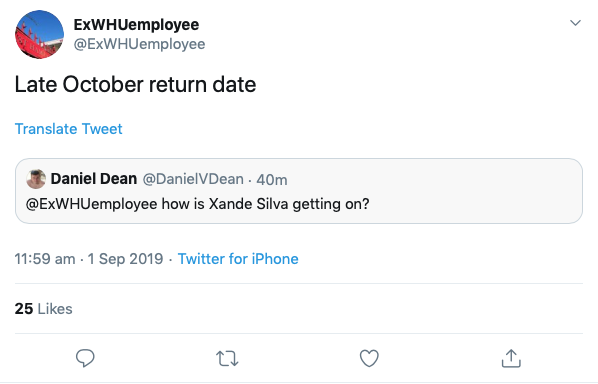Click the @ExWHUemployee mention in quoted tweet
The width and height of the screenshot is (598, 384).
point(91,204)
